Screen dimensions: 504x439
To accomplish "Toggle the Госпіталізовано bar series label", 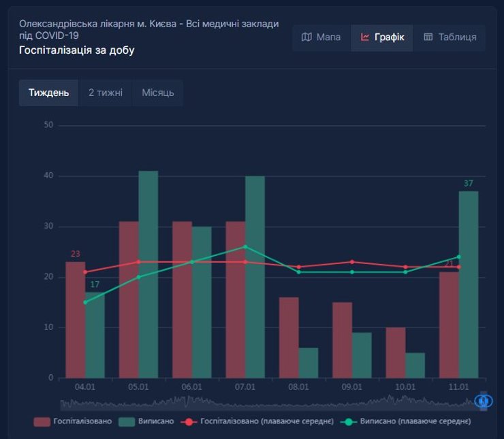I will [82, 422].
